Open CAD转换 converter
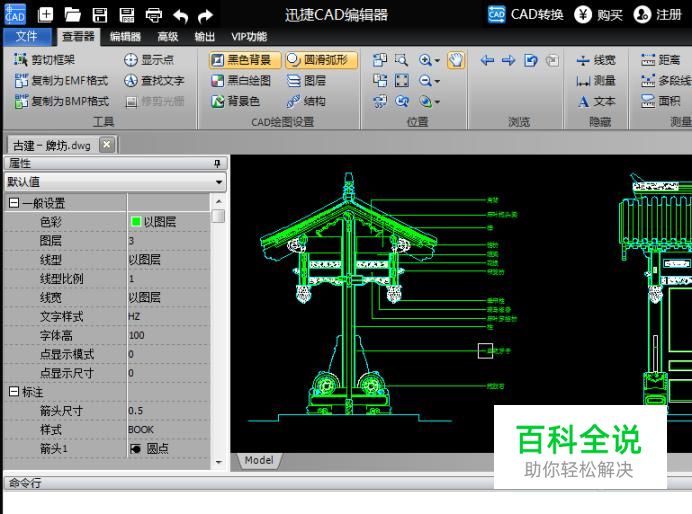The image size is (692, 514). pos(526,15)
